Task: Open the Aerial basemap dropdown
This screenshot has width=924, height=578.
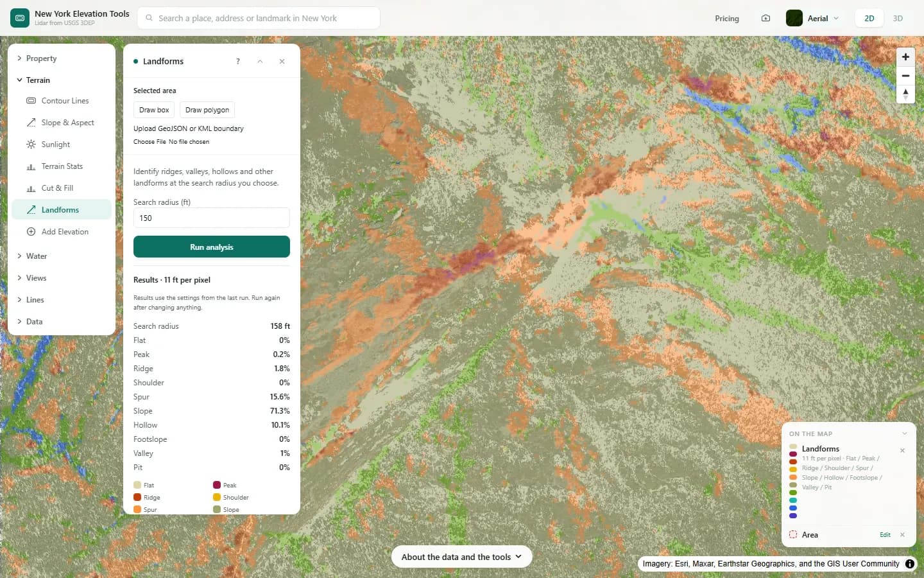Action: (x=813, y=18)
